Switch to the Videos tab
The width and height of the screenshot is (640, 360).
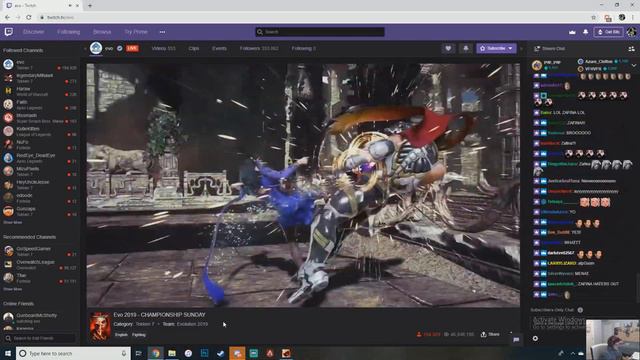pyautogui.click(x=163, y=48)
